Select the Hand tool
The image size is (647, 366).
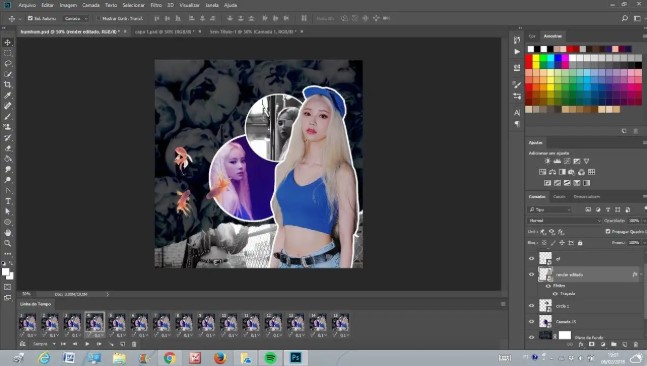(7, 233)
